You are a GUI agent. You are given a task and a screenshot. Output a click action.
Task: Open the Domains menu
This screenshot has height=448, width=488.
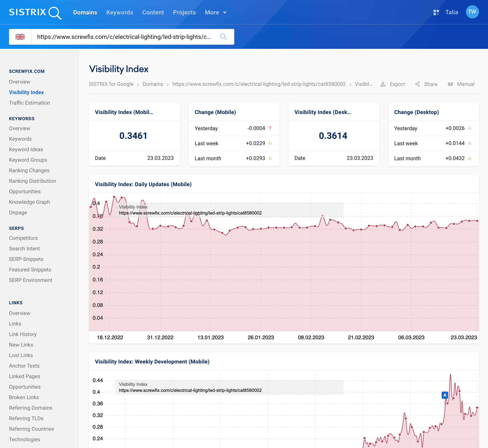pyautogui.click(x=85, y=12)
